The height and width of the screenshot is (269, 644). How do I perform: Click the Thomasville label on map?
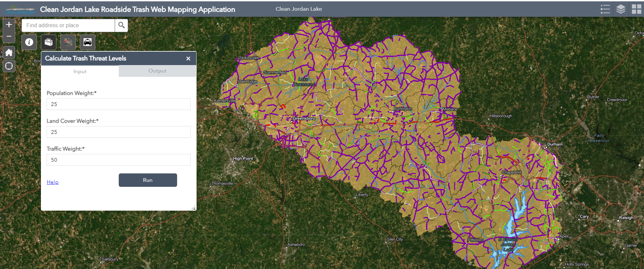tap(222, 183)
